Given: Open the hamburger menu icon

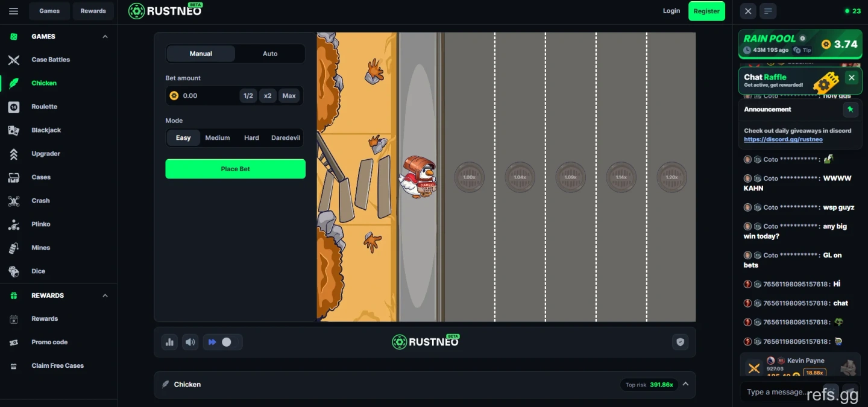Looking at the screenshot, I should pyautogui.click(x=14, y=11).
